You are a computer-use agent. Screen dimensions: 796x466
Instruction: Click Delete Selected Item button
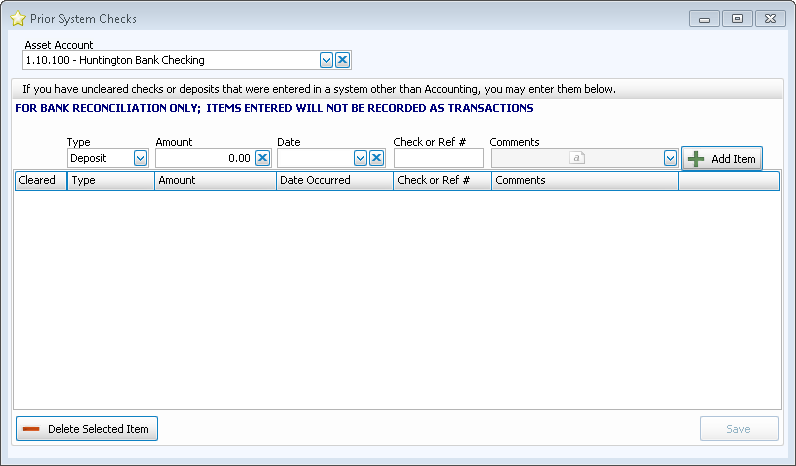(x=87, y=429)
